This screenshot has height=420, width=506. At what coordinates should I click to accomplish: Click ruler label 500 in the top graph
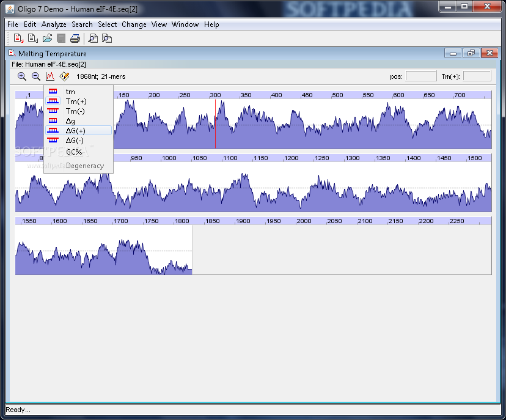pos(337,95)
